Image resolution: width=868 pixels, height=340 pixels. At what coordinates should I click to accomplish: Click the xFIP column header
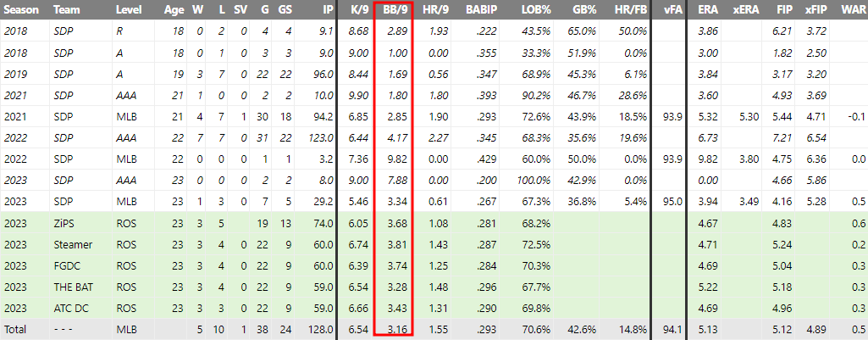click(815, 10)
